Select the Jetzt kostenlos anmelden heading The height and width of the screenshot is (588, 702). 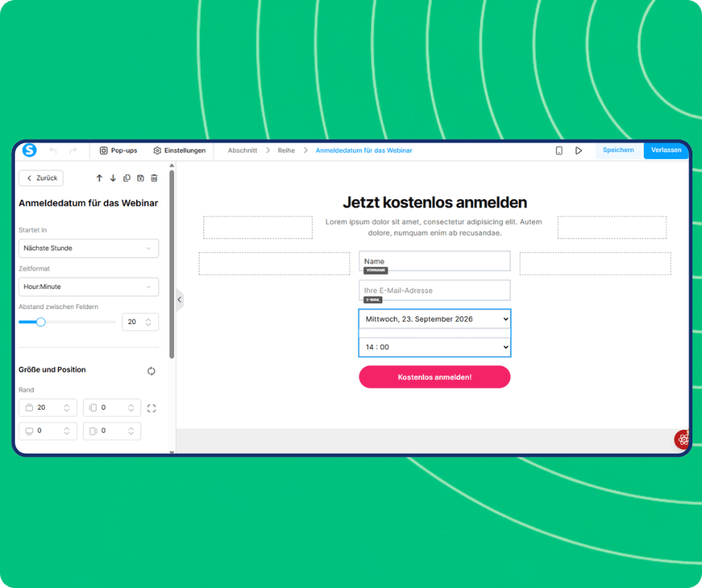[x=435, y=202]
